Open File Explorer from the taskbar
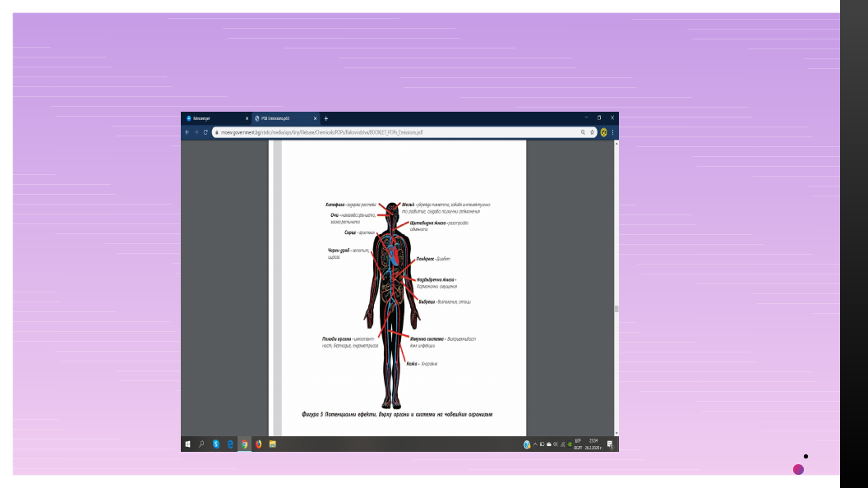Screen dimensions: 868x488 point(272,444)
